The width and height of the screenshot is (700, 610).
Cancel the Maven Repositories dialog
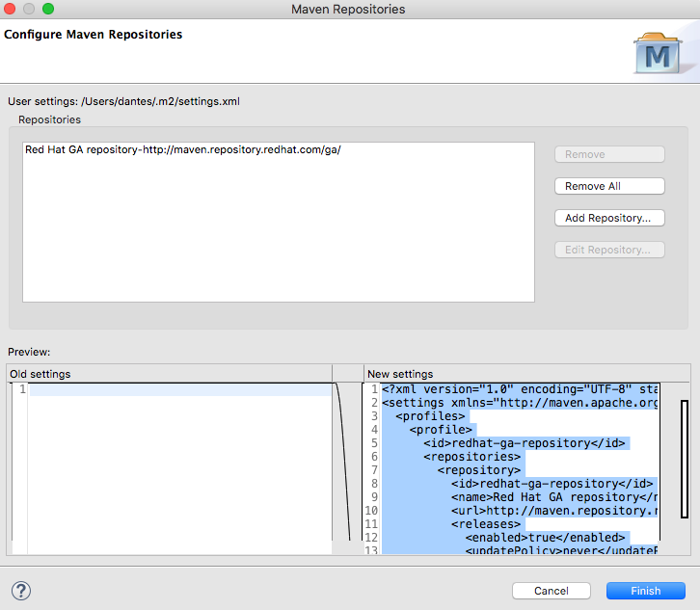click(x=552, y=591)
